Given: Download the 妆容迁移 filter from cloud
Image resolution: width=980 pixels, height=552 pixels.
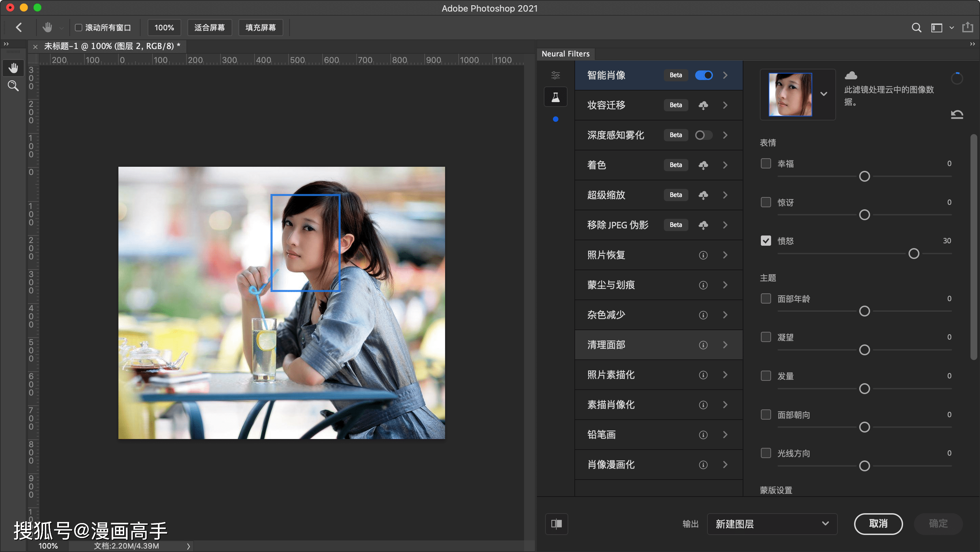Looking at the screenshot, I should tap(703, 105).
